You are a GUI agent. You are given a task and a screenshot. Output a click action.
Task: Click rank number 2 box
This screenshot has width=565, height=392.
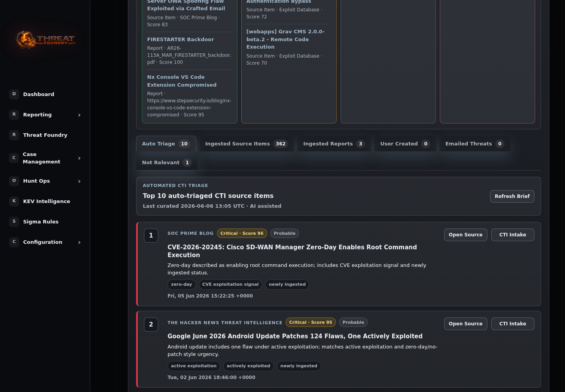point(151,325)
